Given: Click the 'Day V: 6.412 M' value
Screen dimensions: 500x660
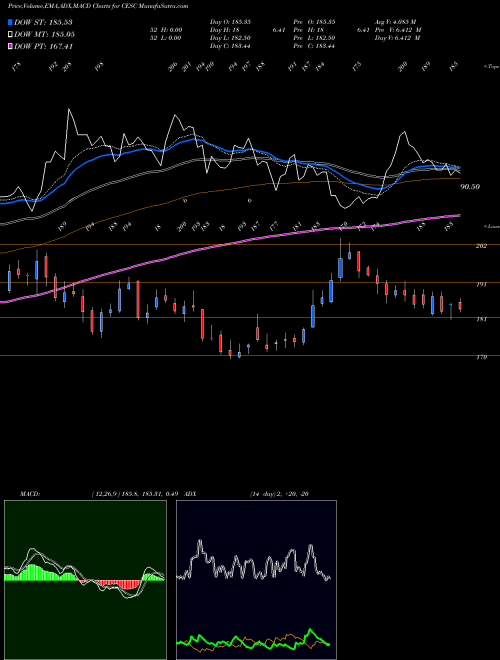Looking at the screenshot, I should click(x=398, y=38).
